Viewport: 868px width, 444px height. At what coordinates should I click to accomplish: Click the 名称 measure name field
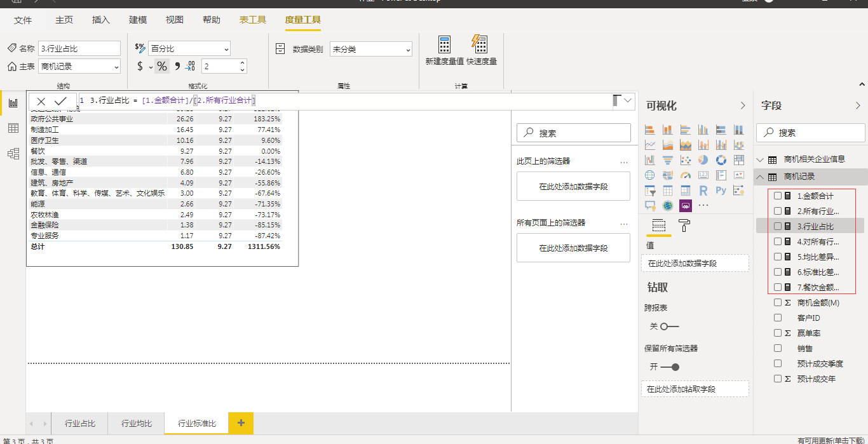tap(79, 48)
